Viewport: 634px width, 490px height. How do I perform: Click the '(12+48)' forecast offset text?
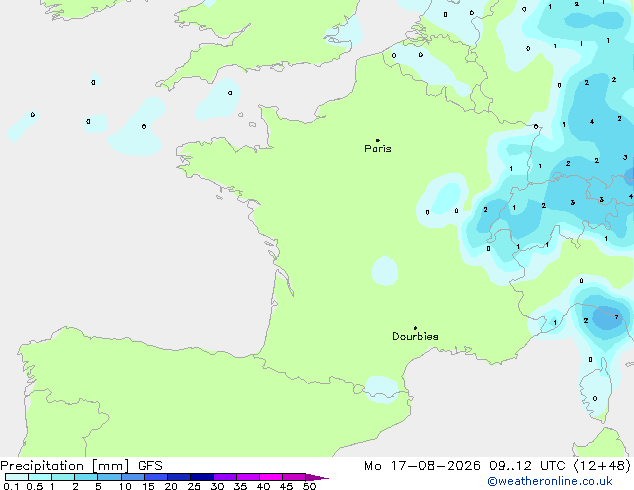point(602,466)
